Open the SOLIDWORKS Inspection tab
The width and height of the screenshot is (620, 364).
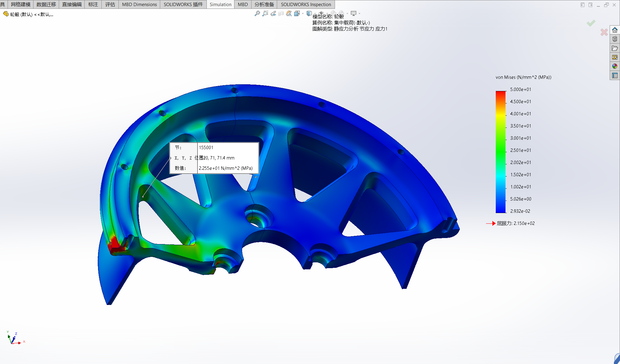click(x=306, y=4)
